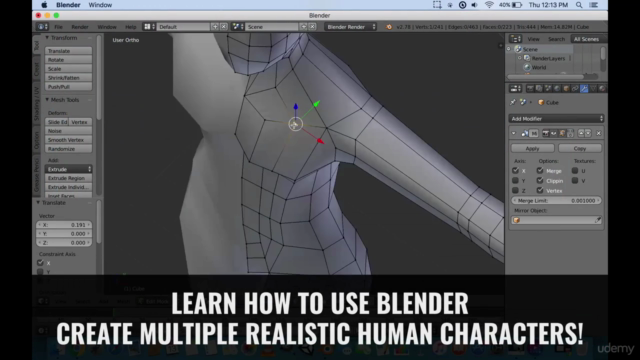Click the Mirror modifier type icon
This screenshot has width=640, height=360.
tap(524, 133)
